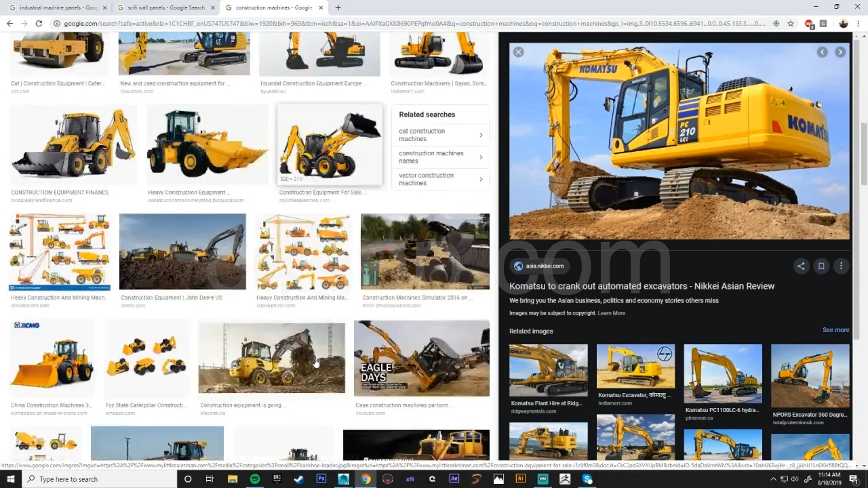The height and width of the screenshot is (488, 868).
Task: Go to previous image in preview panel
Action: click(x=822, y=52)
